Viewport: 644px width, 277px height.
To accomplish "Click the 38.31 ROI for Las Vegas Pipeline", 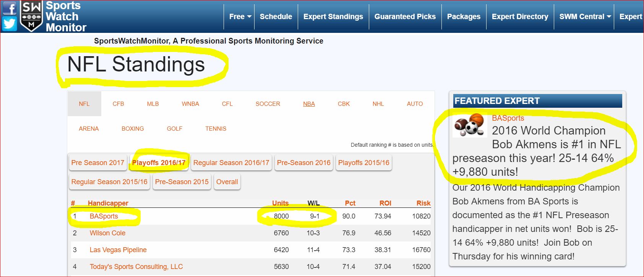I will point(383,250).
